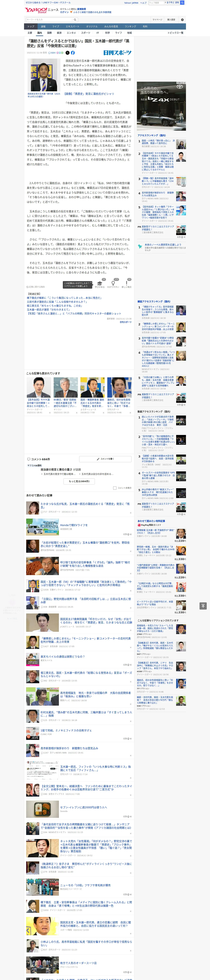The height and width of the screenshot is (980, 210).
Task: Share the article on X
Action: coord(67,53)
